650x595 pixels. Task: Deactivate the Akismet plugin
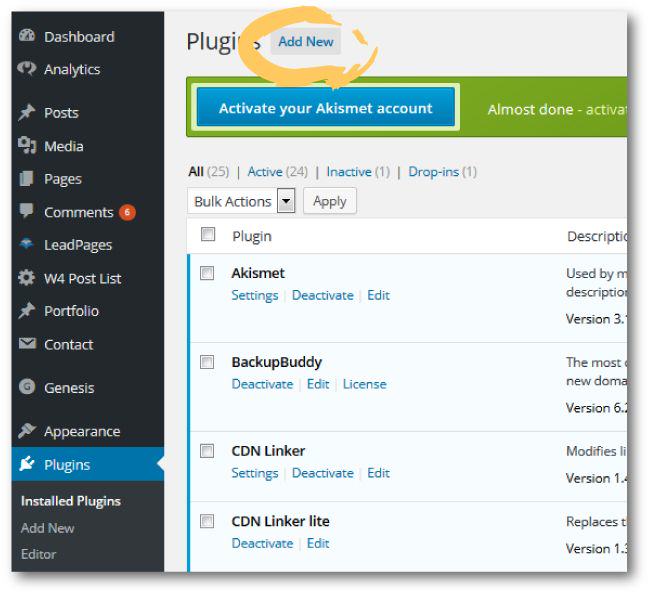(x=323, y=295)
